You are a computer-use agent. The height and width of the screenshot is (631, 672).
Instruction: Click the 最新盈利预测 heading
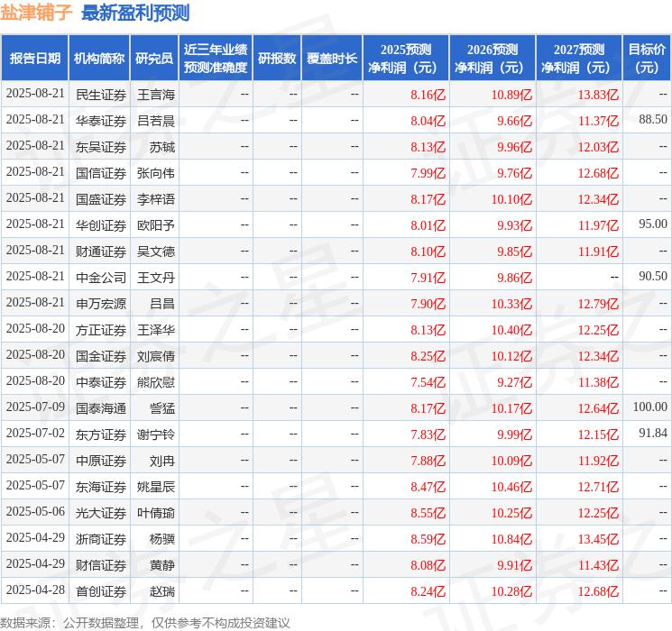[x=135, y=13]
